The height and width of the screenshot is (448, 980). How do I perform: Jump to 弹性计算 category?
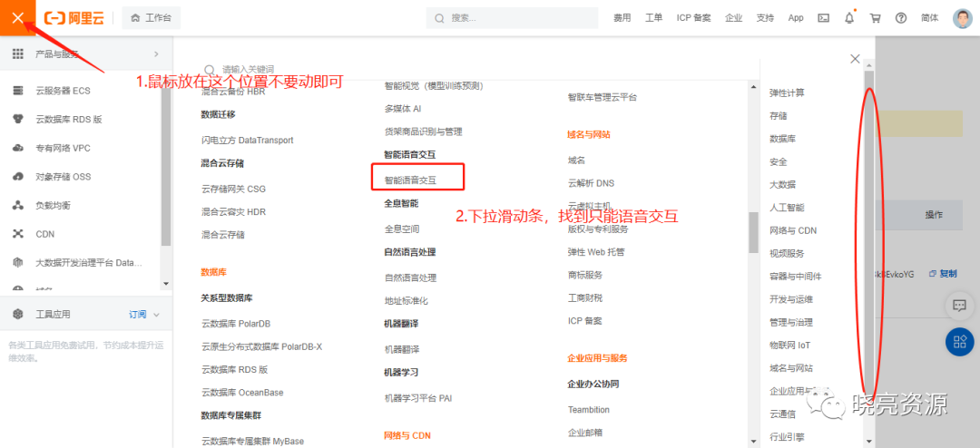point(787,93)
